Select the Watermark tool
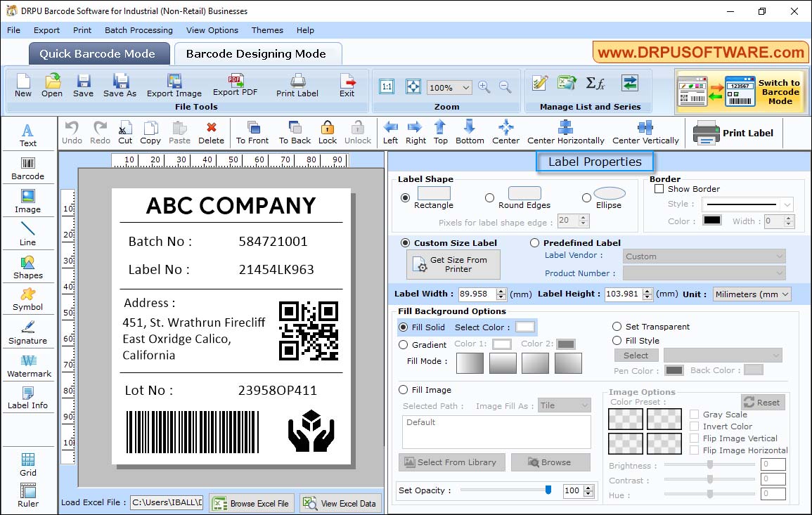The height and width of the screenshot is (515, 812). (28, 365)
